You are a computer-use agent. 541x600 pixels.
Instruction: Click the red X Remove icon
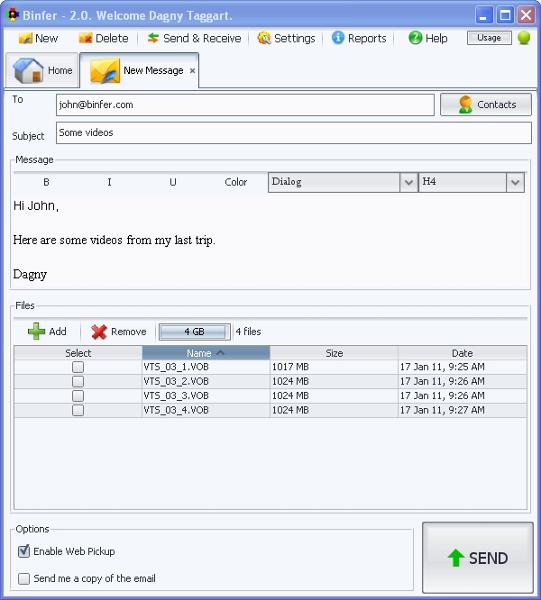point(99,332)
